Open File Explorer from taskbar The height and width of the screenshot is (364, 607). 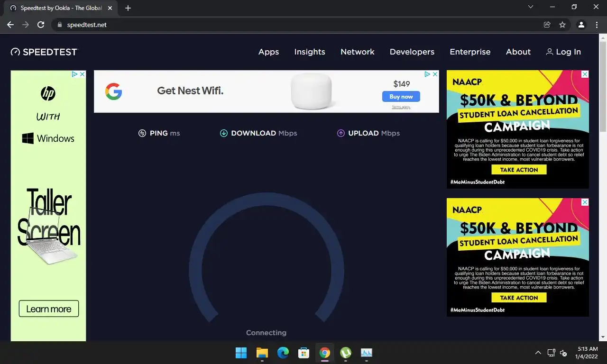(x=262, y=353)
